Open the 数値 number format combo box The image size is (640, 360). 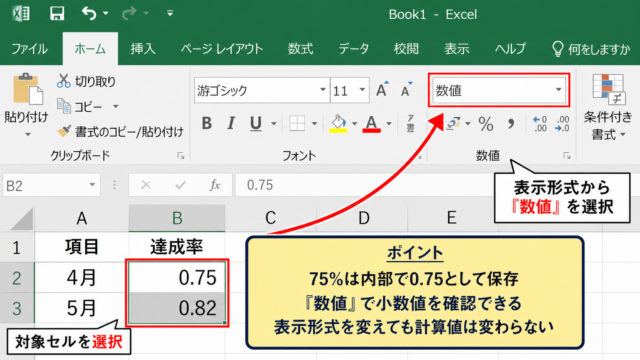point(499,90)
